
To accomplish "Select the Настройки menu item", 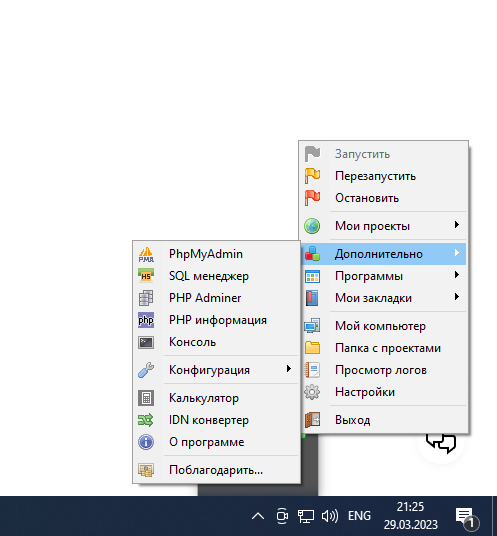I will click(x=384, y=392).
